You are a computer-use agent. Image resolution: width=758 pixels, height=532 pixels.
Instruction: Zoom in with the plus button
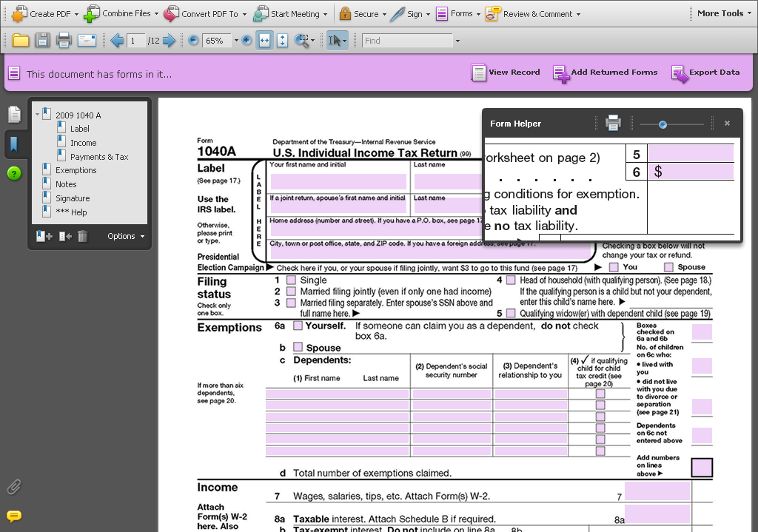click(246, 41)
